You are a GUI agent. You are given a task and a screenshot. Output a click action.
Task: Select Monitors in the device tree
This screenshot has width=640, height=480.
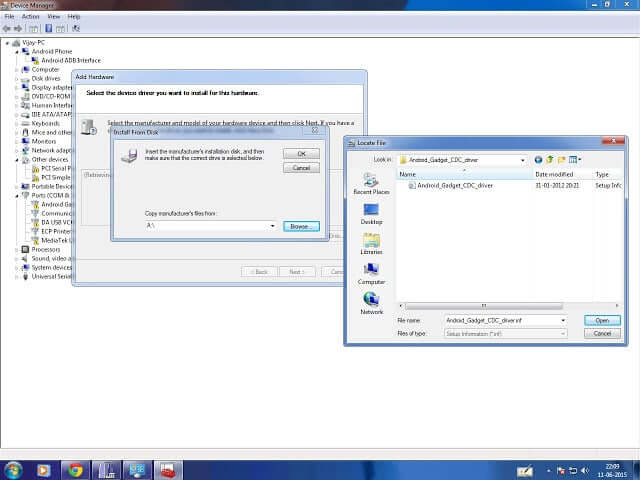[44, 141]
